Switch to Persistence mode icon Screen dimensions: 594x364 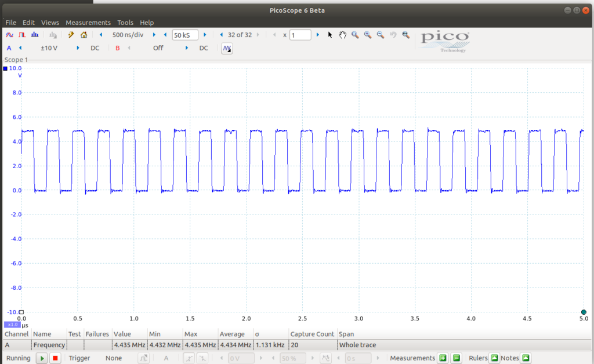point(22,35)
